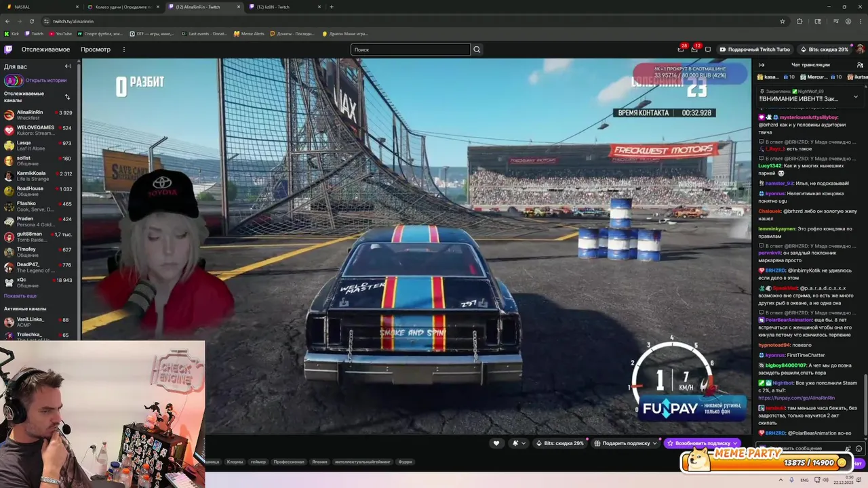
Task: Open the whispers speech bubble icon
Action: coord(708,49)
